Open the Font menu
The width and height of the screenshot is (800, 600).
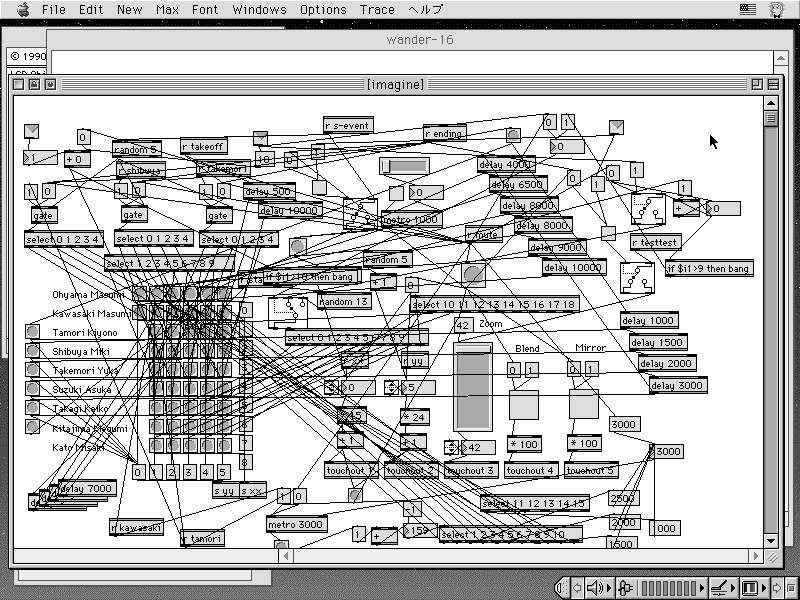click(205, 9)
